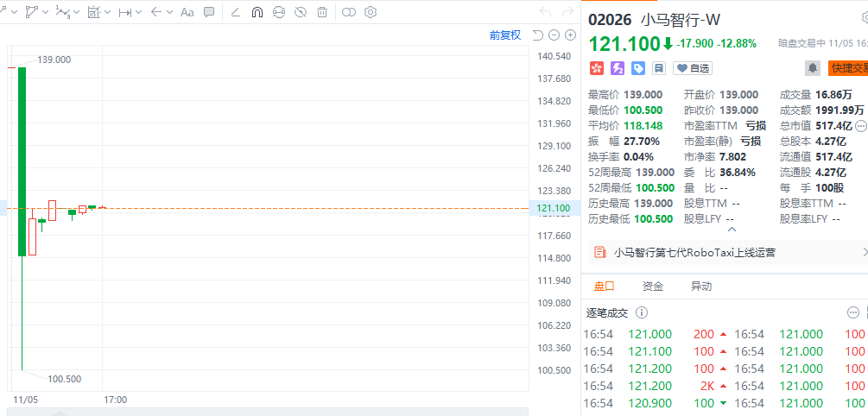Select the line style pencil tool
Viewport: 868px width, 416px height.
point(235,11)
